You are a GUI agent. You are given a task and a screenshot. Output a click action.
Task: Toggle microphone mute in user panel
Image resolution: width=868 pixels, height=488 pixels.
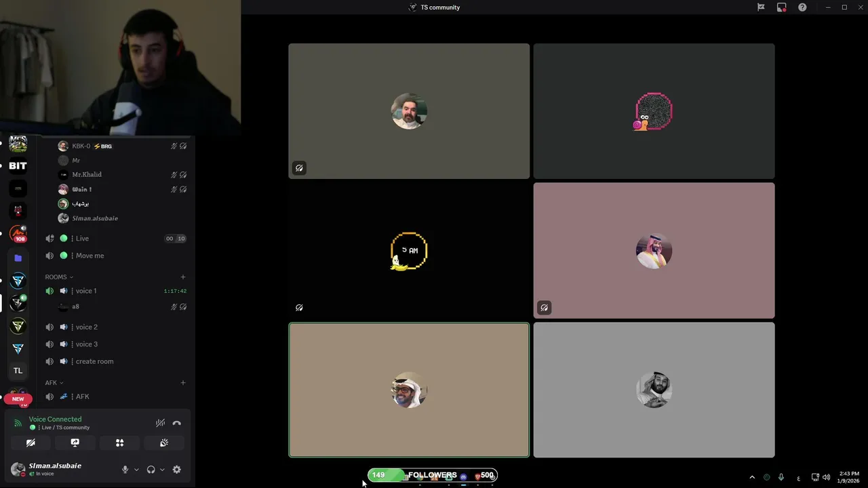tap(125, 470)
